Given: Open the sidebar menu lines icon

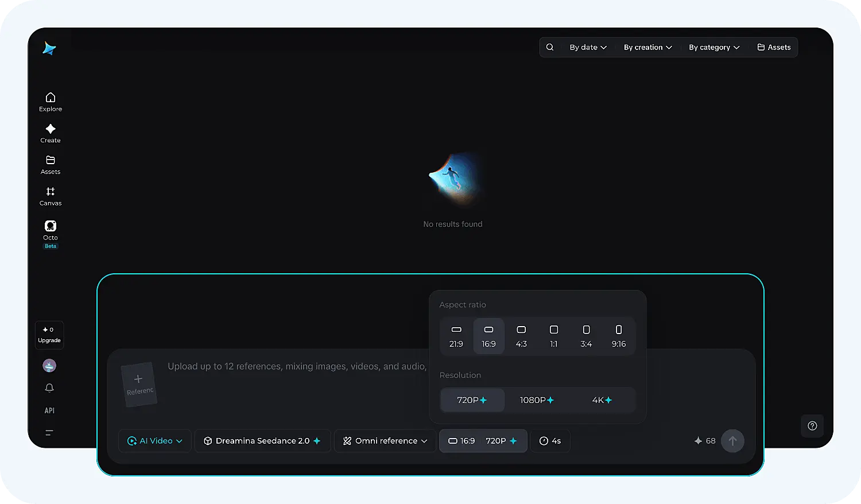Looking at the screenshot, I should coord(49,433).
